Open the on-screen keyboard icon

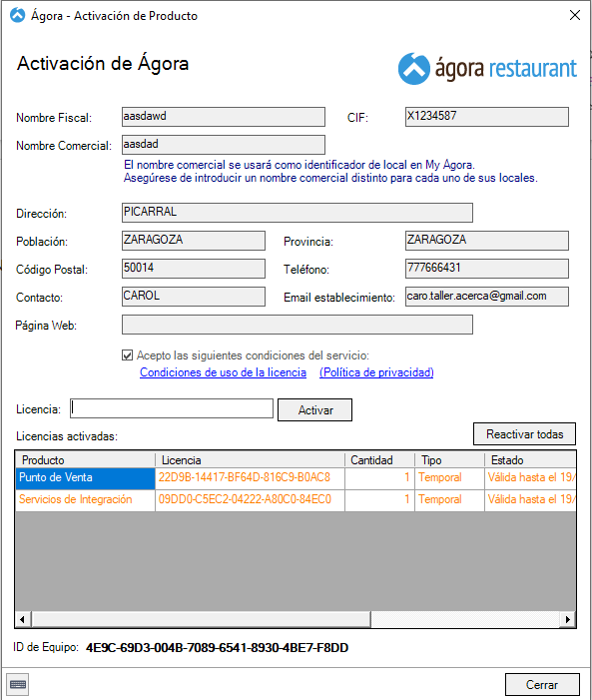pyautogui.click(x=18, y=684)
